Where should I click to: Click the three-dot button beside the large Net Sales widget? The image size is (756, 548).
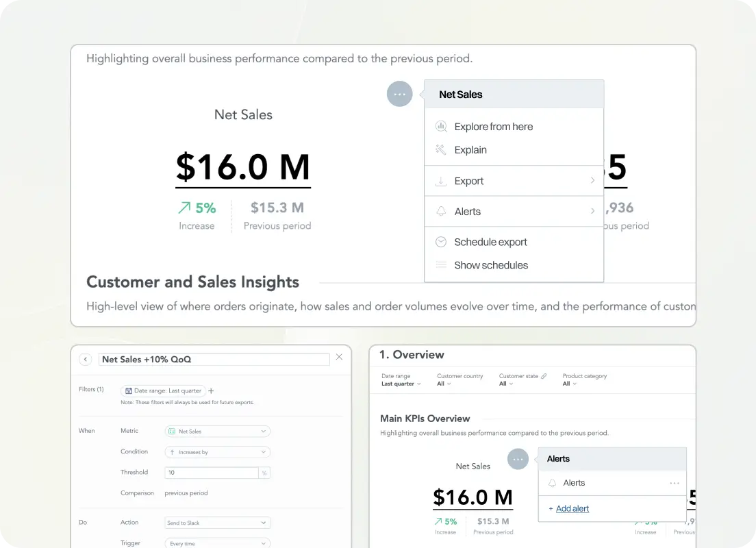pos(399,94)
